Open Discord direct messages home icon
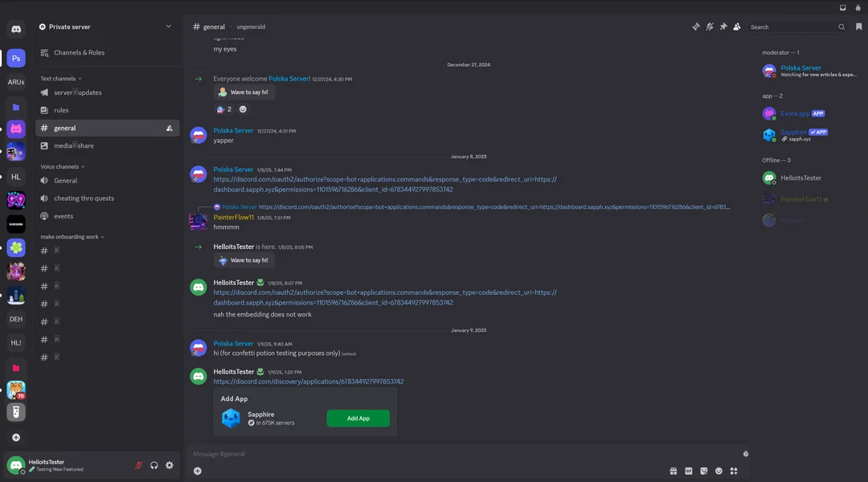The image size is (868, 482). tap(16, 29)
